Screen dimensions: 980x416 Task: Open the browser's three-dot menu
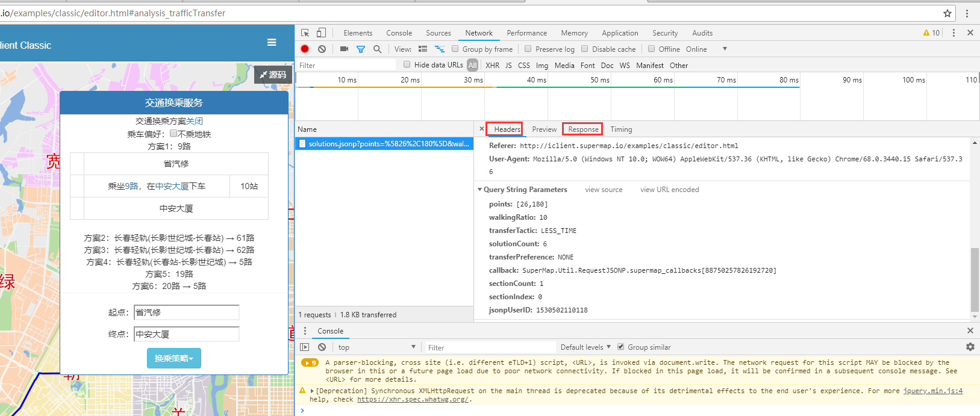click(x=967, y=13)
